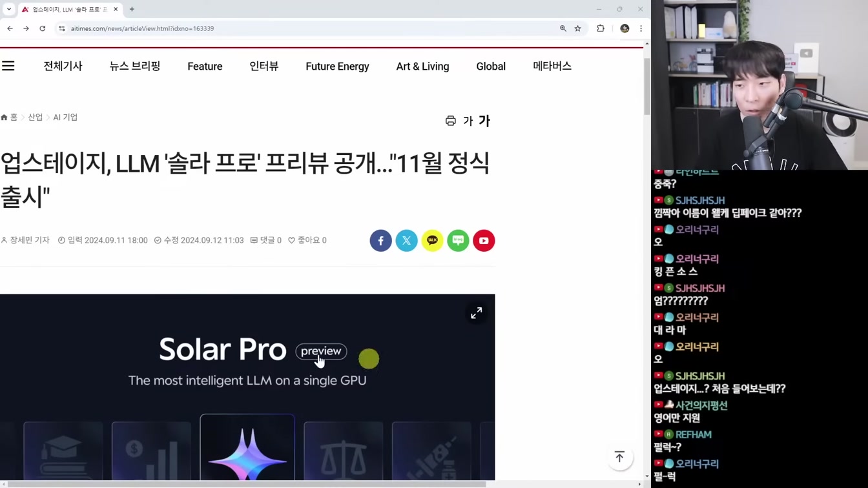
Task: Decrease font size with the small 가 button
Action: tap(468, 121)
